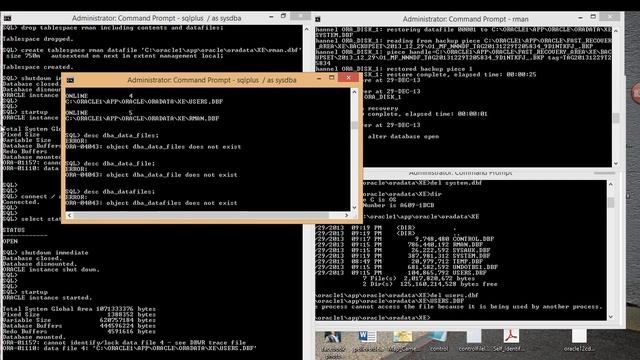This screenshot has height=360, width=640.
Task: Click 'del users.dbf' command in bottom-right window
Action: coord(455,295)
